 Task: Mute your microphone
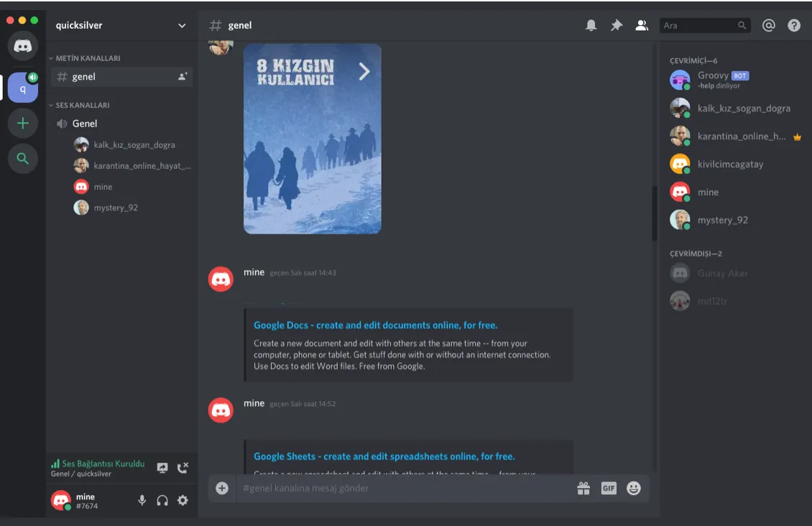[142, 499]
